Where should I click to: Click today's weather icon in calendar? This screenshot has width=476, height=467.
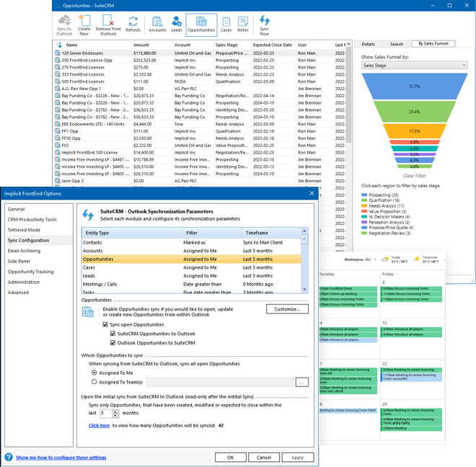click(x=385, y=259)
